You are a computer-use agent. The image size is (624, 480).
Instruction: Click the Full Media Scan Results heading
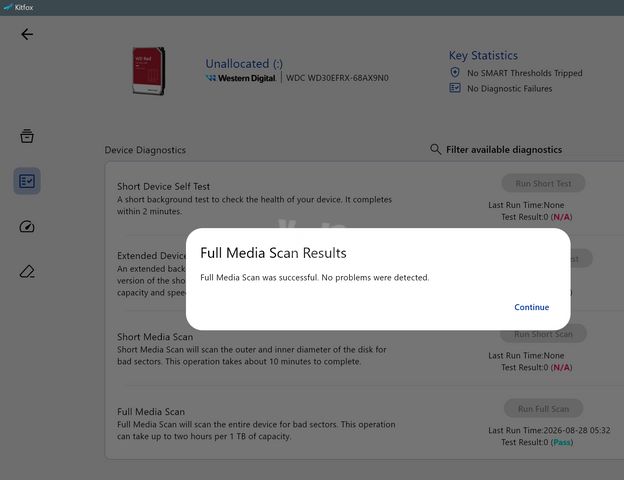point(273,253)
